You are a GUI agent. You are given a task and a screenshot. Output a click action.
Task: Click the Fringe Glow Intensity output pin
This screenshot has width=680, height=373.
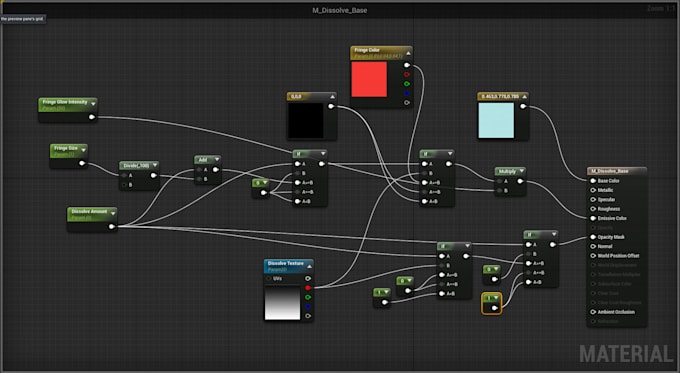tap(92, 117)
